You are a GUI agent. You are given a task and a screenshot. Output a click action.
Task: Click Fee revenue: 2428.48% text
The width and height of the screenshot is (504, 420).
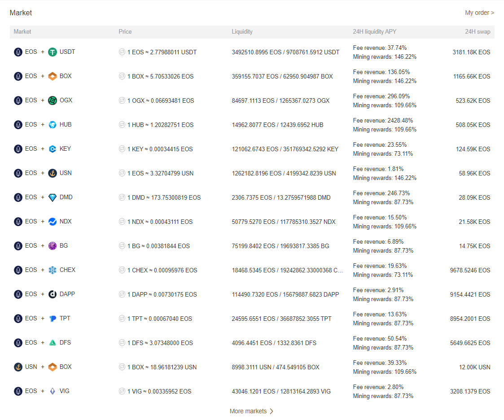[383, 120]
